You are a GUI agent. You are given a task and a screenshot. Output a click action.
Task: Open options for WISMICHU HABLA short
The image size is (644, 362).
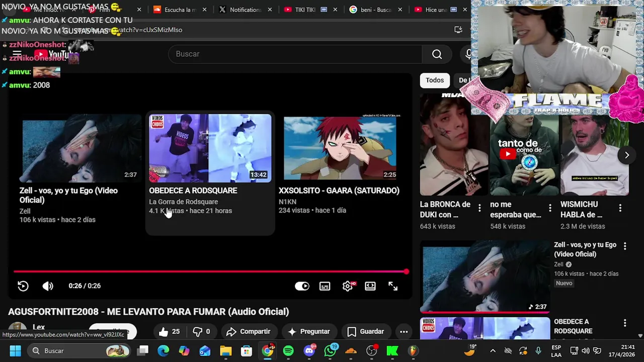620,208
